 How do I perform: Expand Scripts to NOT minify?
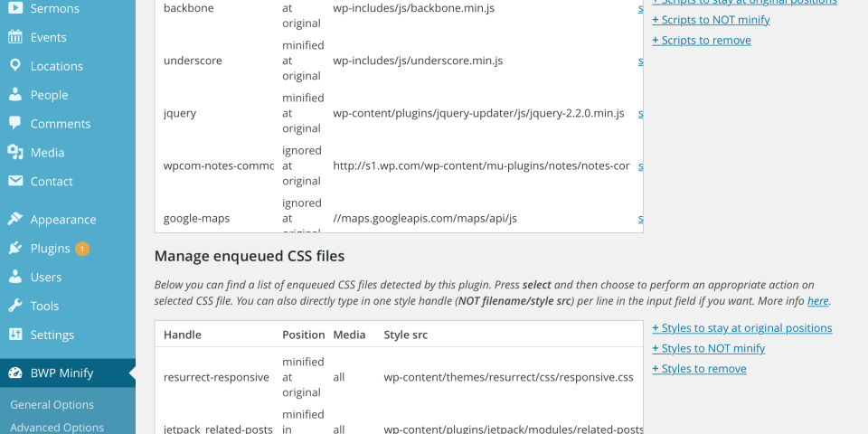click(x=711, y=20)
